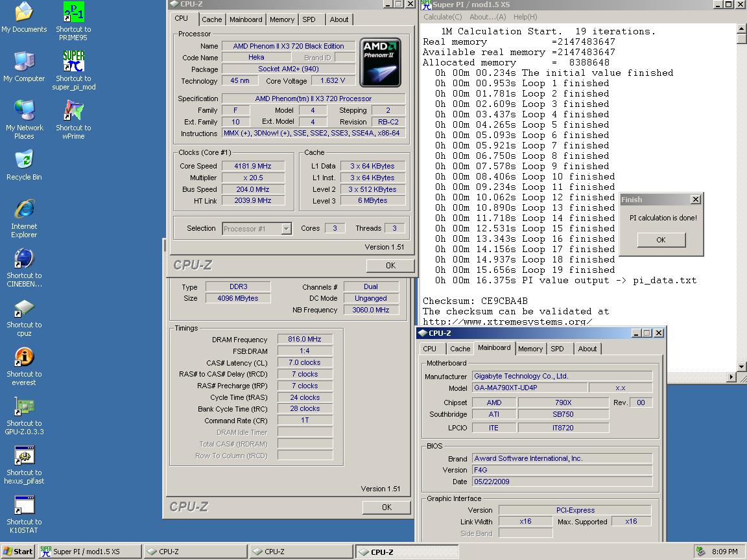747x560 pixels.
Task: Launch Internet Explorer from desktop
Action: [24, 209]
